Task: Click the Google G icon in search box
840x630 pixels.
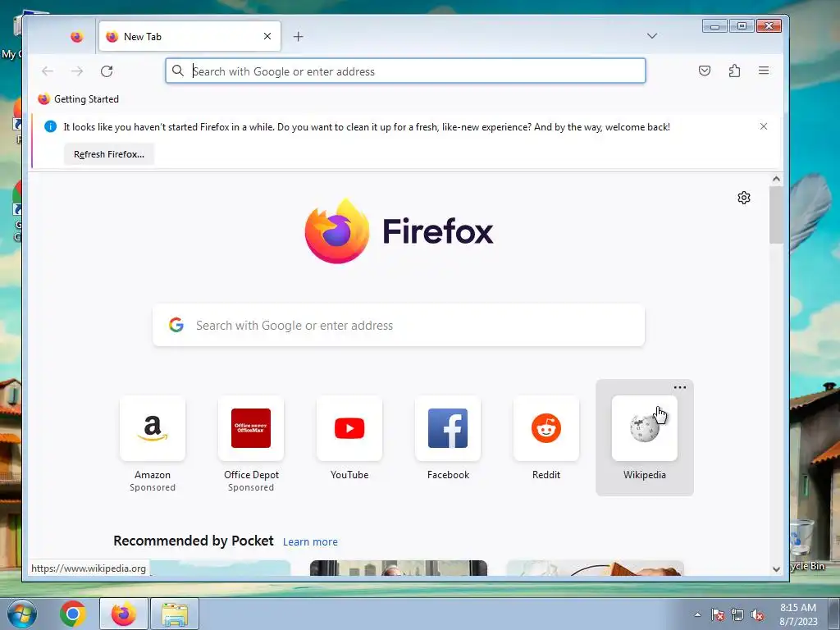Action: [x=176, y=325]
